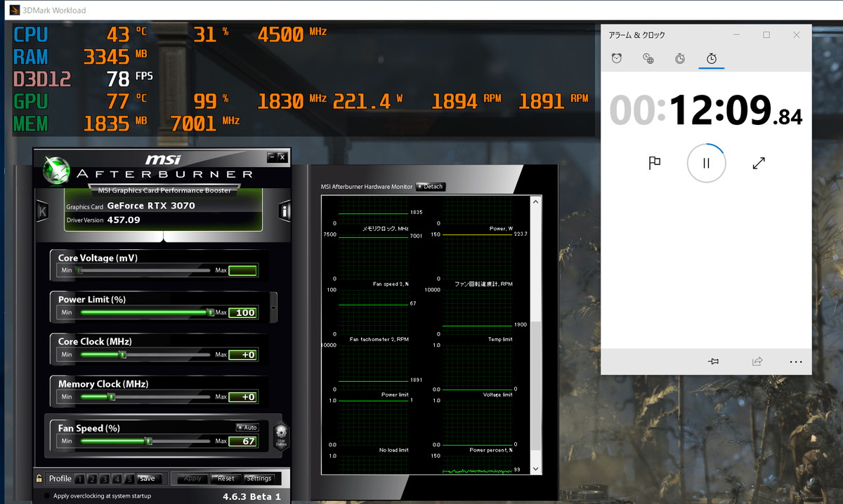Click the share icon in the clock app
Viewport: 843px width, 504px height.
(x=757, y=362)
